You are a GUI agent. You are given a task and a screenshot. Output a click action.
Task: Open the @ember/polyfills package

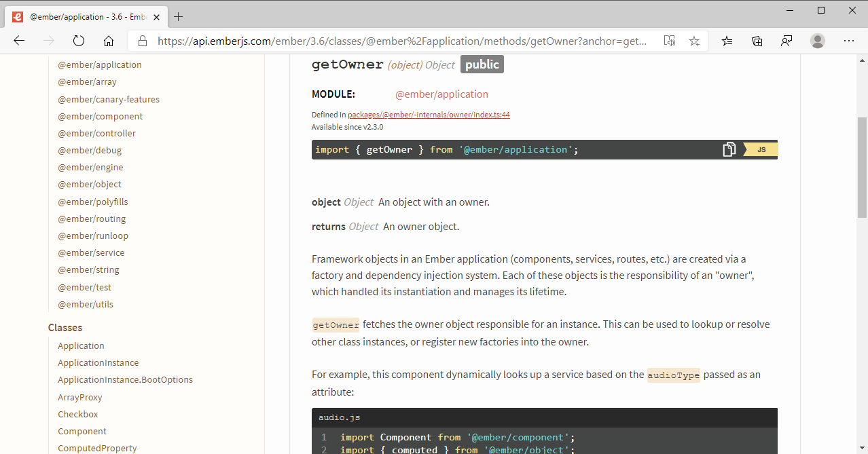[93, 202]
